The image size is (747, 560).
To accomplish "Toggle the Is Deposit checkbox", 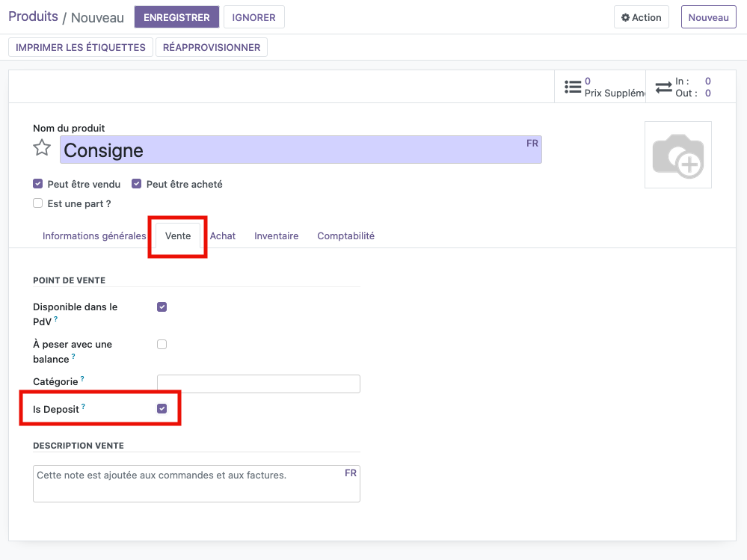I will pyautogui.click(x=162, y=409).
